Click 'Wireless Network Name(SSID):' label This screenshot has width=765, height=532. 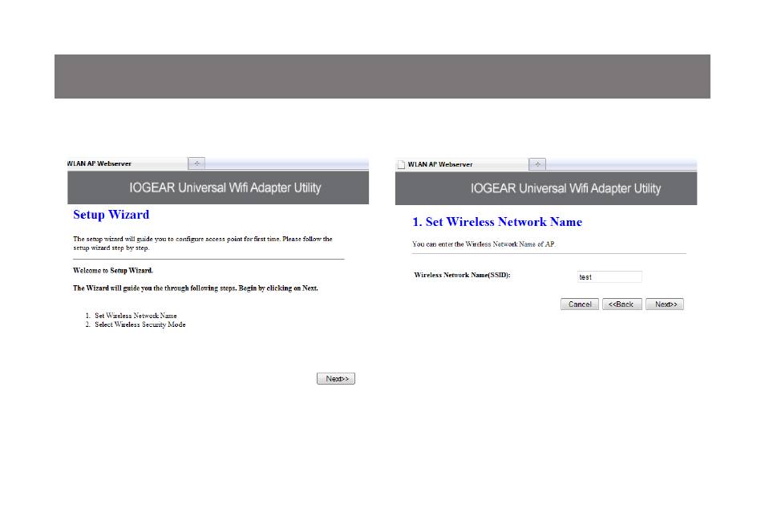(462, 275)
